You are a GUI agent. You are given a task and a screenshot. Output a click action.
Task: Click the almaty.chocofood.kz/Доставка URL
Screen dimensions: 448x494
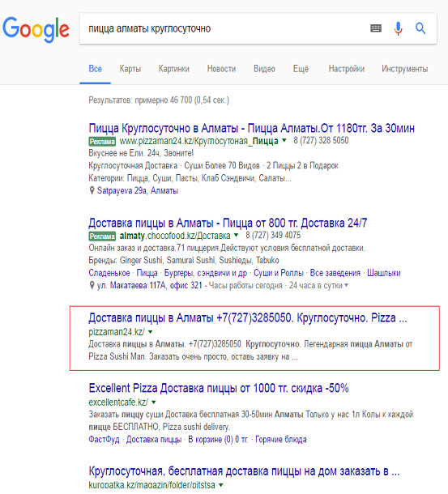pos(175,236)
